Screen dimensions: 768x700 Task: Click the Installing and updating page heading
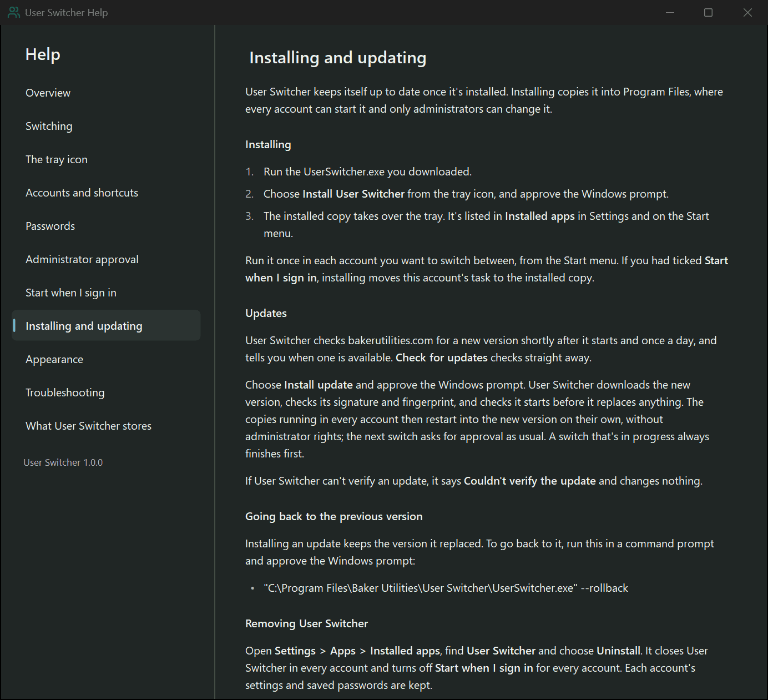338,58
